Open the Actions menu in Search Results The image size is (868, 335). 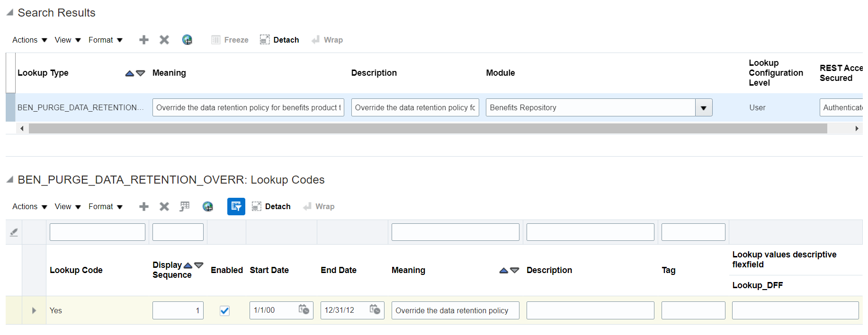tap(29, 40)
